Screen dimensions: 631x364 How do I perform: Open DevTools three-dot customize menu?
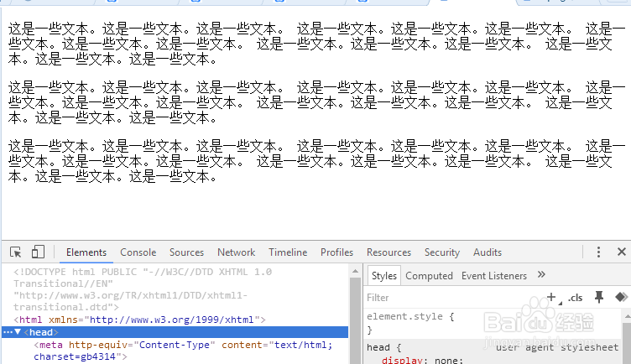tap(598, 252)
